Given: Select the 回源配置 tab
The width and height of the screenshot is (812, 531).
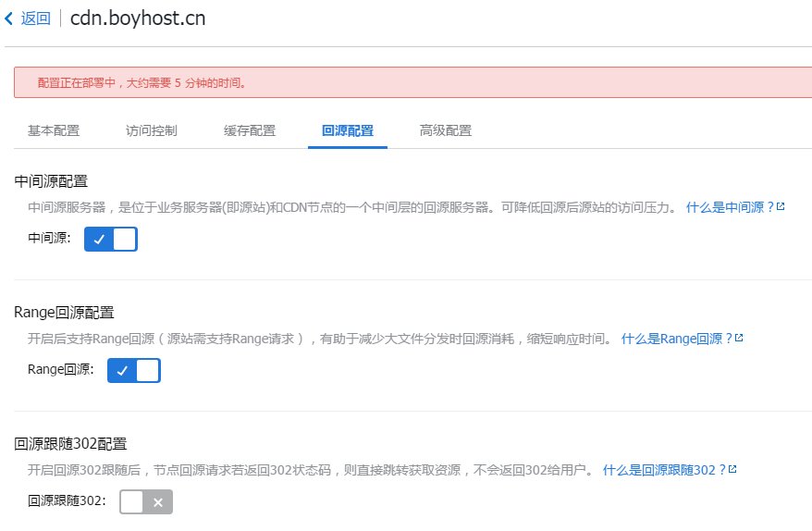Looking at the screenshot, I should [348, 130].
